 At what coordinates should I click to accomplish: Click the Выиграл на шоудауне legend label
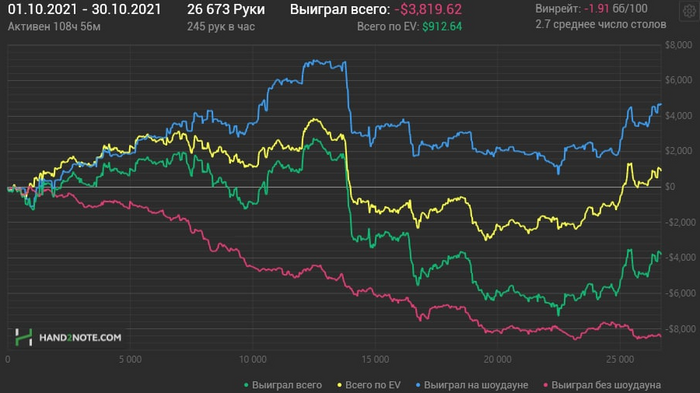click(x=476, y=385)
